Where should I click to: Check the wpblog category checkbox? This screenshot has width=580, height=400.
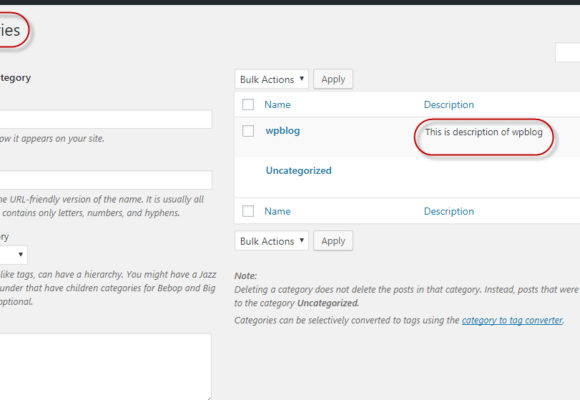248,131
